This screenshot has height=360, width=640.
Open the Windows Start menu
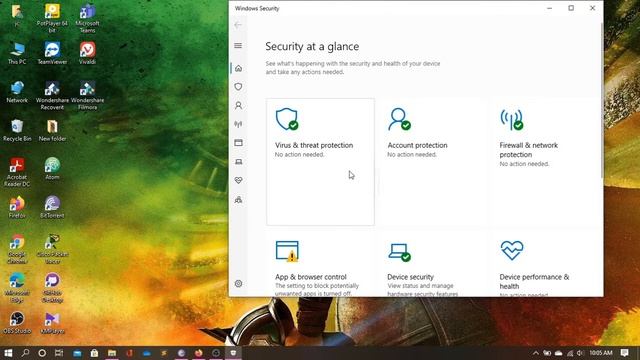point(8,353)
